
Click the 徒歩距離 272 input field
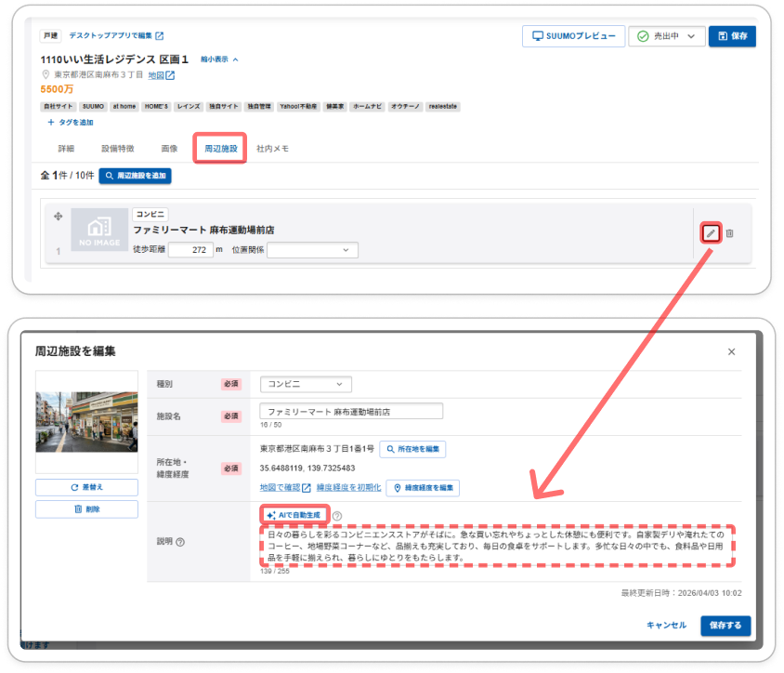tap(191, 250)
